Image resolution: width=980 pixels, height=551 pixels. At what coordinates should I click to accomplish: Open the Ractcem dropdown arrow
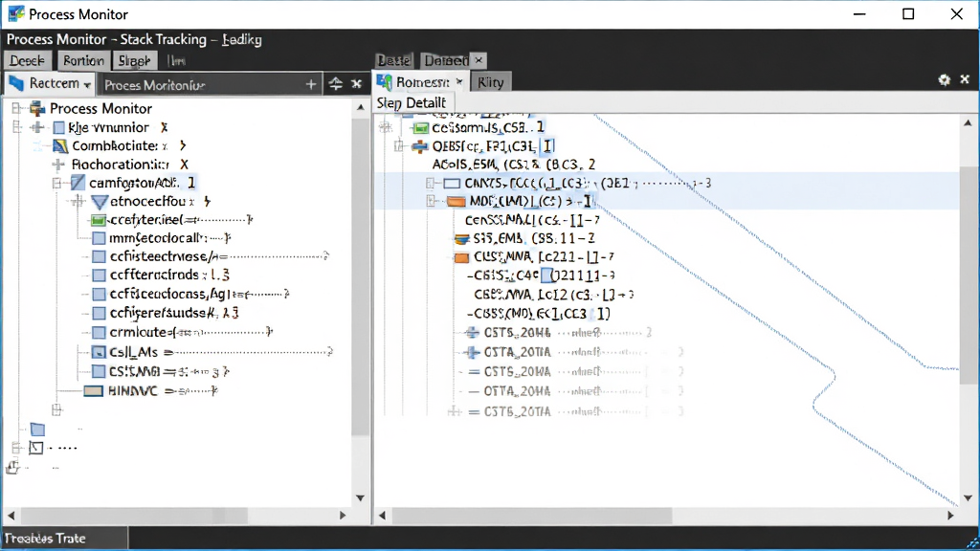pos(87,84)
